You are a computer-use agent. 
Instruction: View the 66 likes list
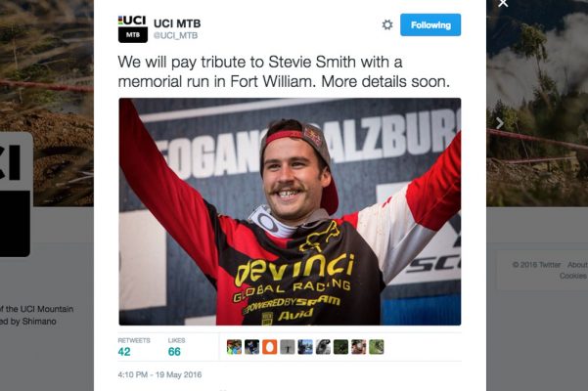tap(176, 347)
